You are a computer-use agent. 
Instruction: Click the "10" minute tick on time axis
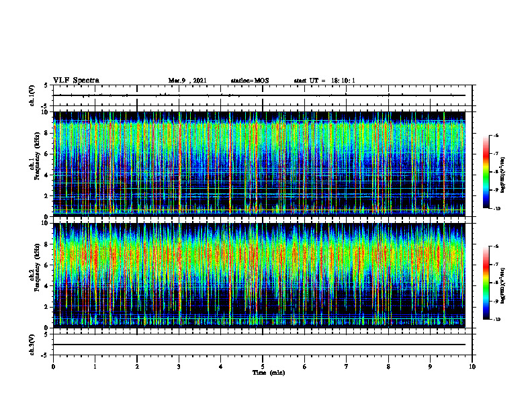[472, 367]
